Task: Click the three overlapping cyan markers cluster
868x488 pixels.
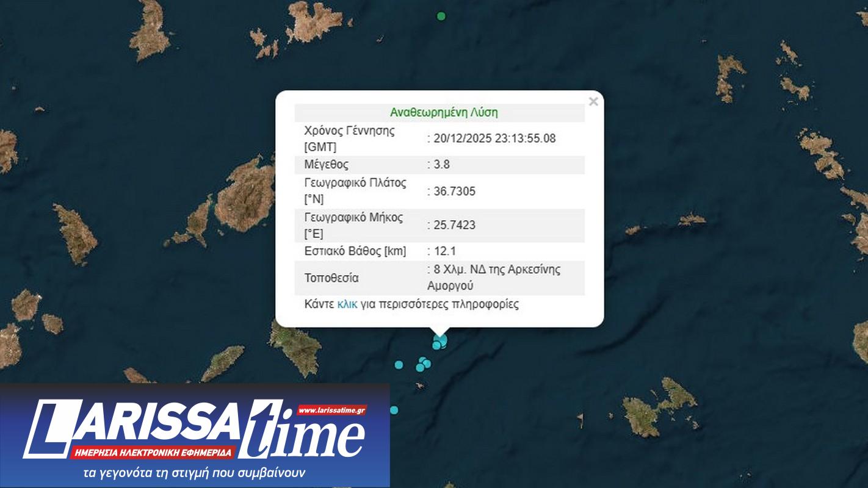Action: pyautogui.click(x=423, y=364)
